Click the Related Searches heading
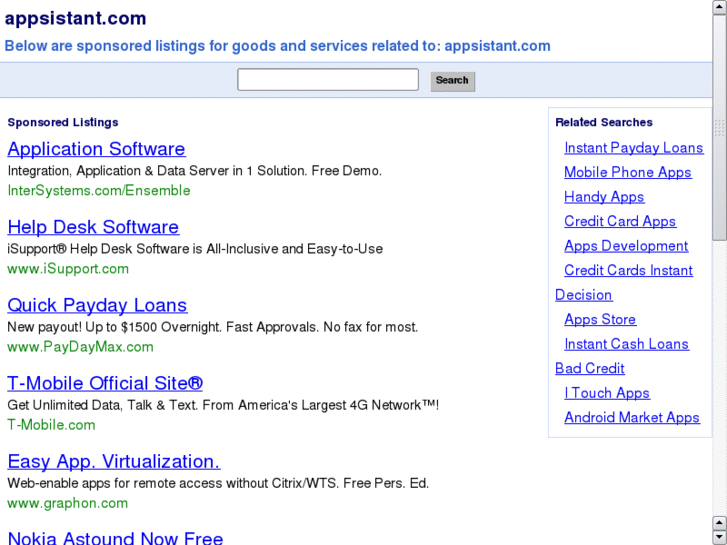 point(604,122)
